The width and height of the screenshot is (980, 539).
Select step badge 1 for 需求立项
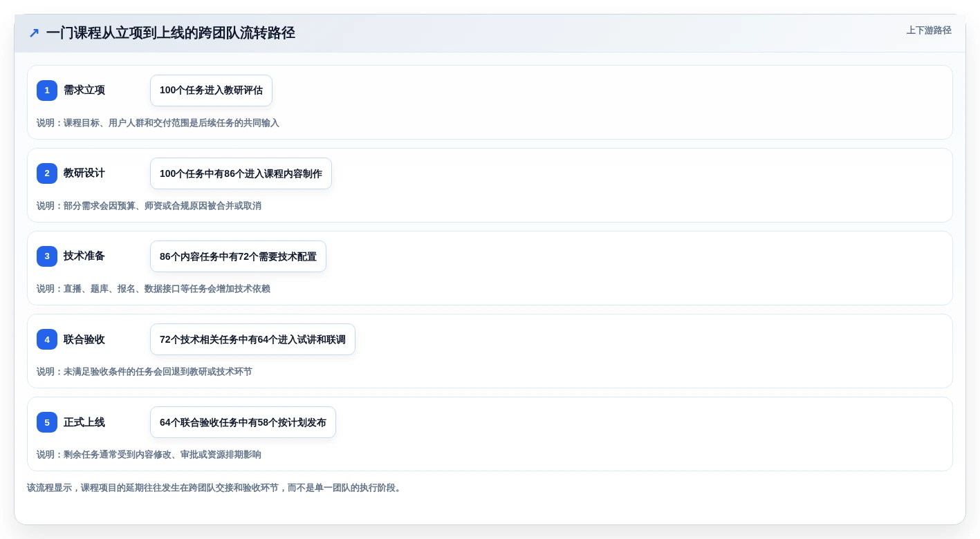pyautogui.click(x=47, y=91)
